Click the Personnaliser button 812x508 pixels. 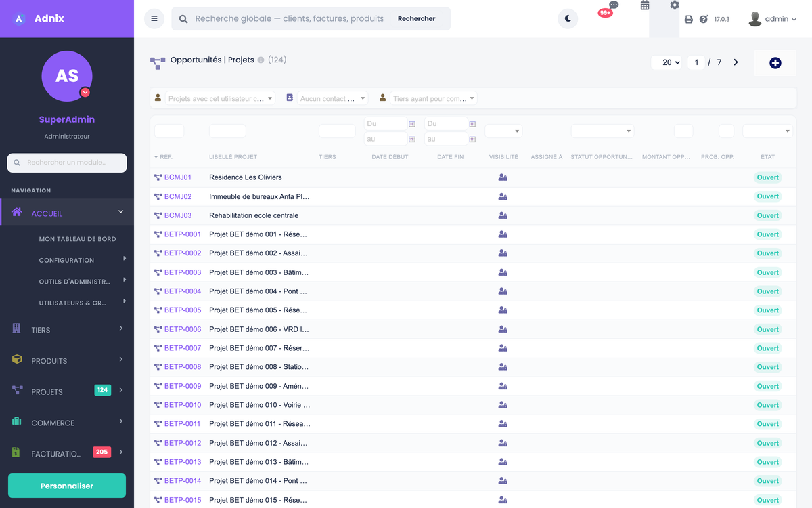click(x=67, y=486)
